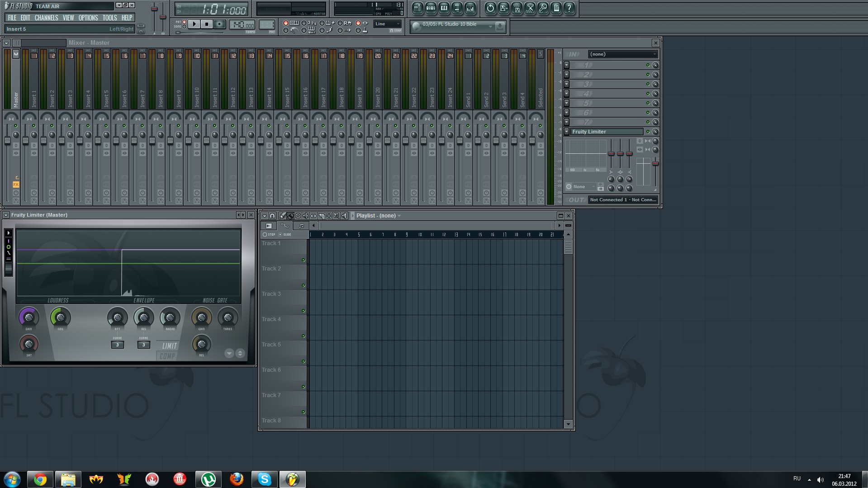Click the Playback speaker tool in Playlist
This screenshot has height=488, width=868.
(344, 216)
